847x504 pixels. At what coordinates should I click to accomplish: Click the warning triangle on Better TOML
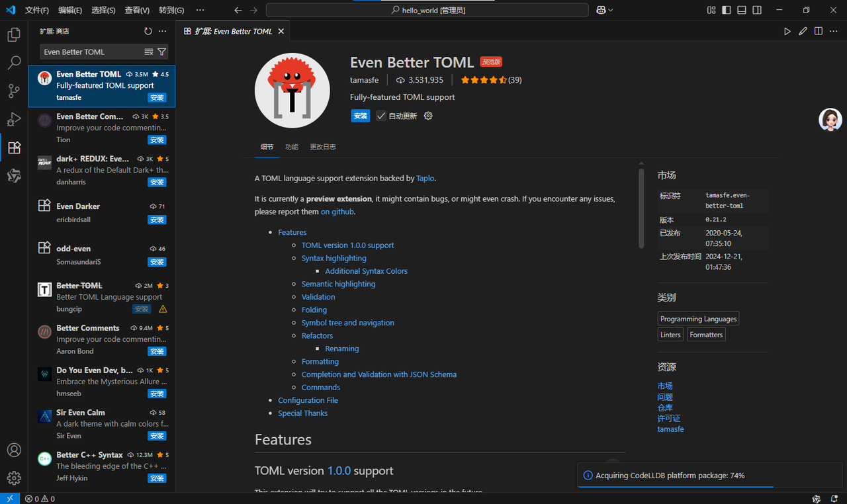(163, 309)
